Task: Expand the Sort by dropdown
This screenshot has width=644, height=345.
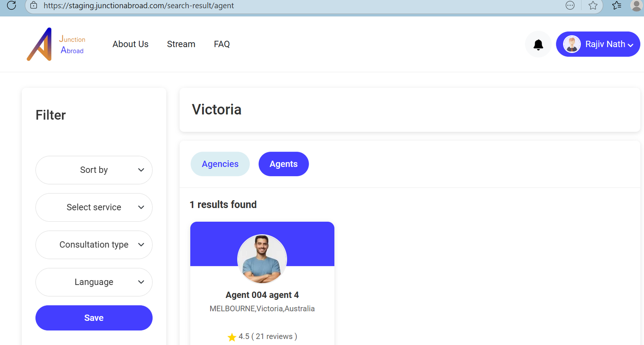Action: click(94, 170)
